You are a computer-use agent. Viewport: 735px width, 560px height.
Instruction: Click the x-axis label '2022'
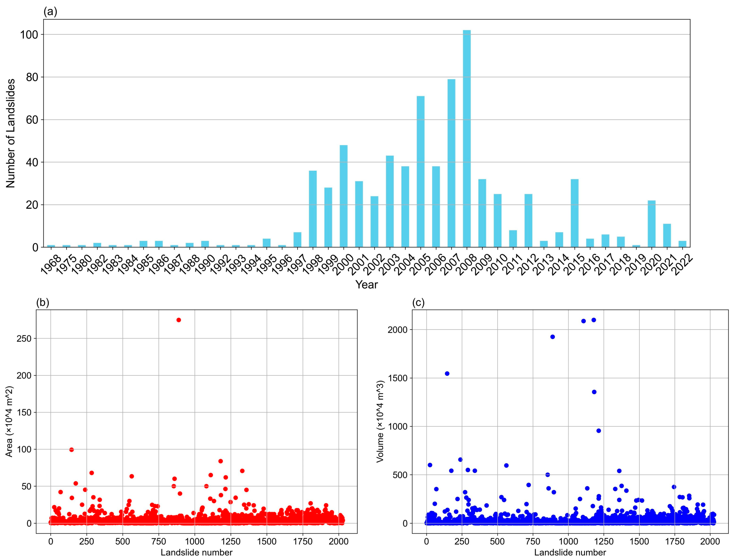[682, 264]
